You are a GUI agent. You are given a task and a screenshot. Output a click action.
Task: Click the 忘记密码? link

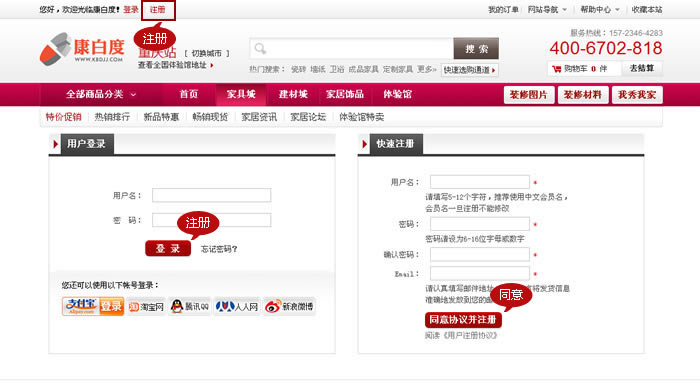click(219, 249)
